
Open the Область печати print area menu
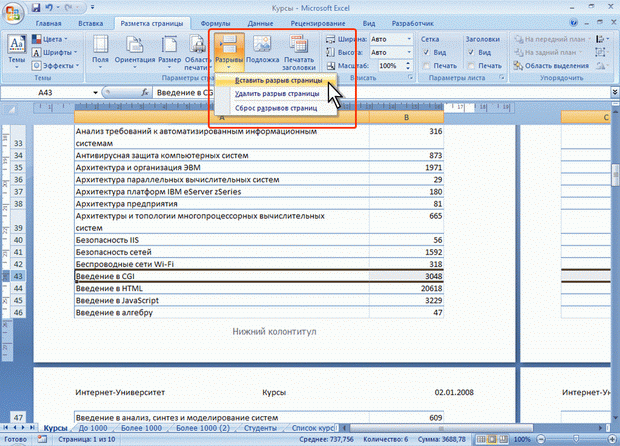point(197,52)
